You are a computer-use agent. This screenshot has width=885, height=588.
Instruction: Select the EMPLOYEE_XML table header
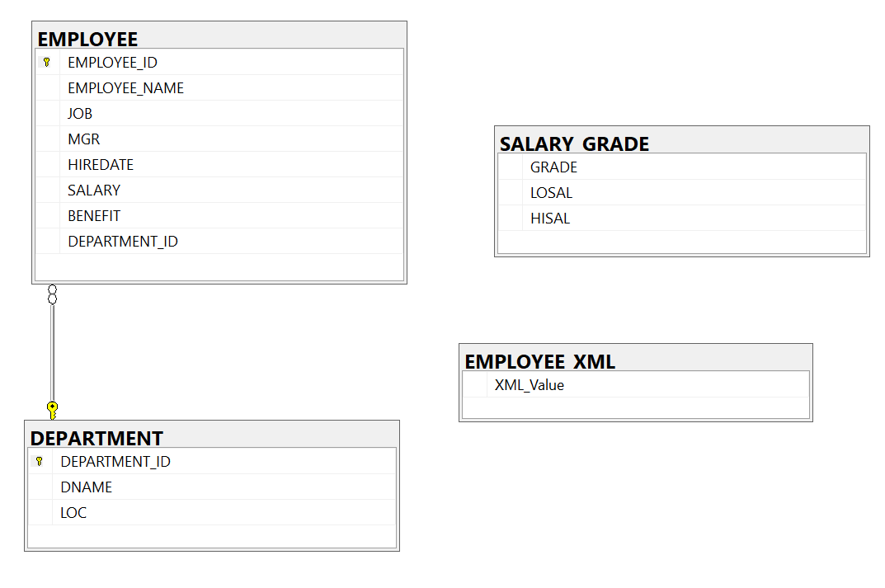click(x=636, y=359)
